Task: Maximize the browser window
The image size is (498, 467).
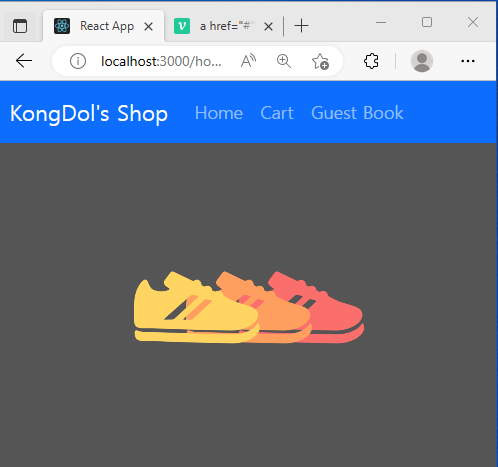Action: (x=427, y=23)
